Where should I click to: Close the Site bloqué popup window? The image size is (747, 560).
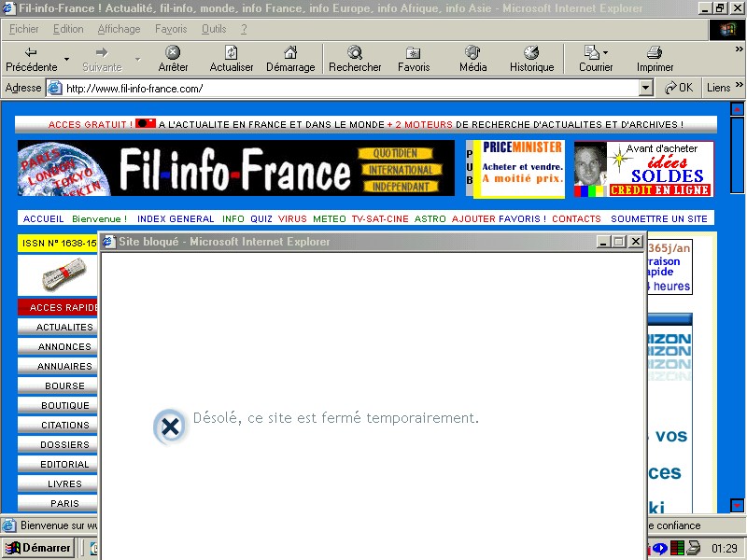tap(635, 242)
